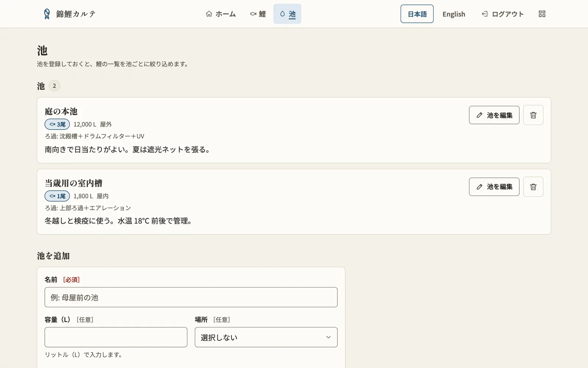Click the ログアウト button
This screenshot has height=368, width=588.
pyautogui.click(x=503, y=14)
